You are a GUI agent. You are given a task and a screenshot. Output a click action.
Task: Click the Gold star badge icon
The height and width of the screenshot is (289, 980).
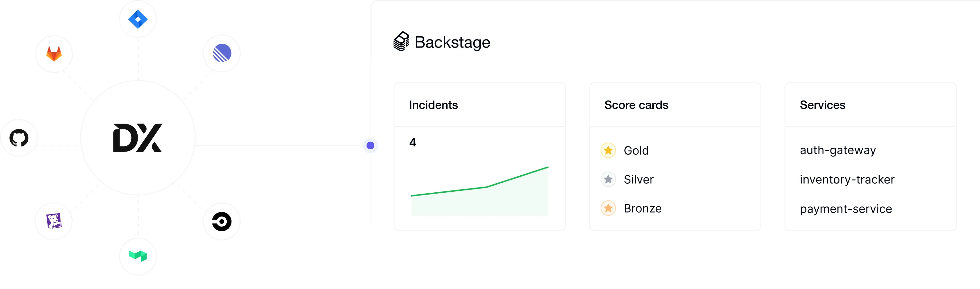608,150
